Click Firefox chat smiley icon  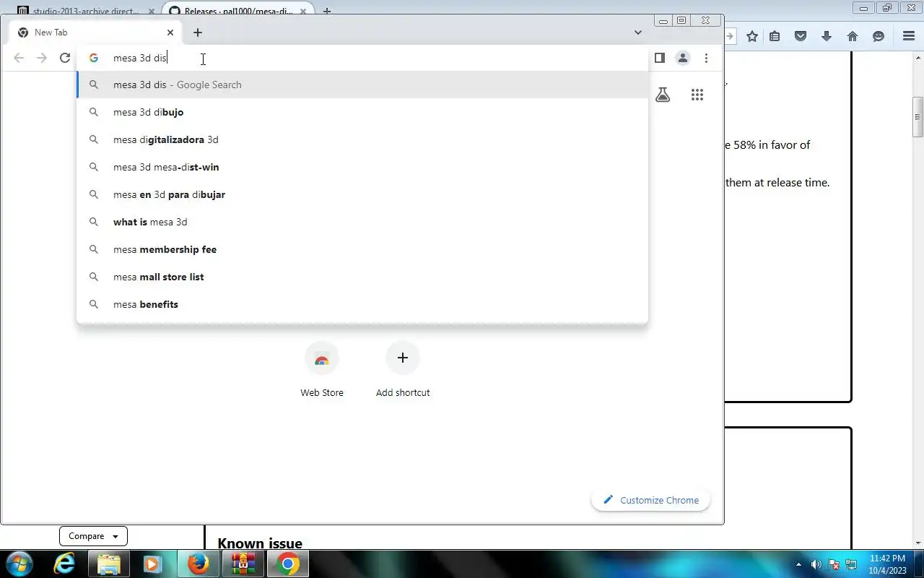tap(879, 36)
